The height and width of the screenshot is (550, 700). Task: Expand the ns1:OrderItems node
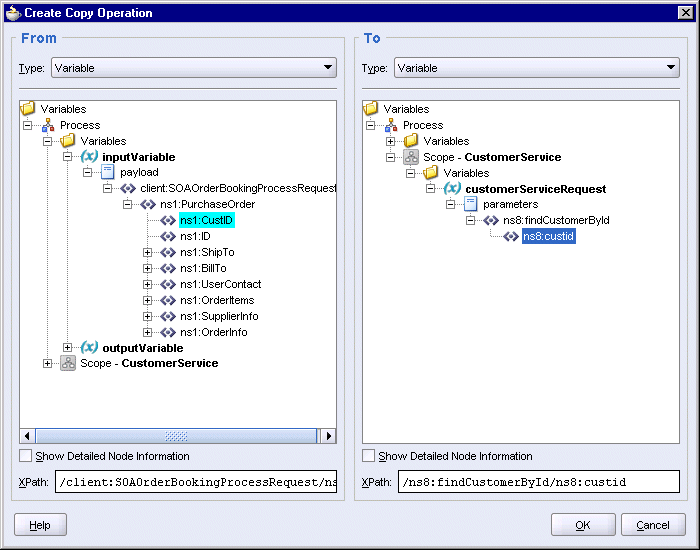147,300
